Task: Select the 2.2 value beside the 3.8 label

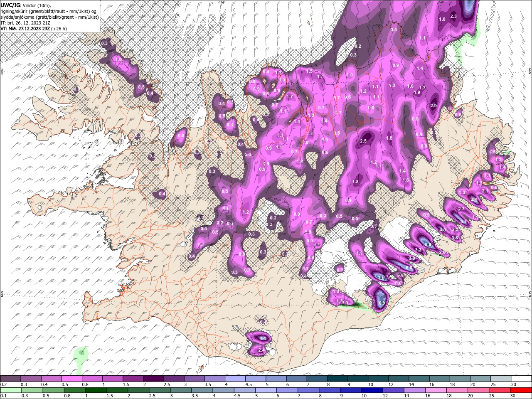Action: coord(455,229)
